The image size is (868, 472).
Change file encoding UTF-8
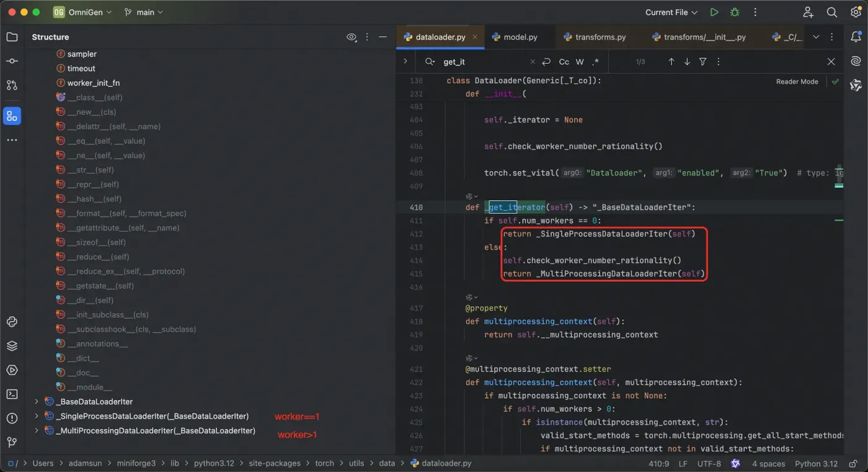click(709, 463)
